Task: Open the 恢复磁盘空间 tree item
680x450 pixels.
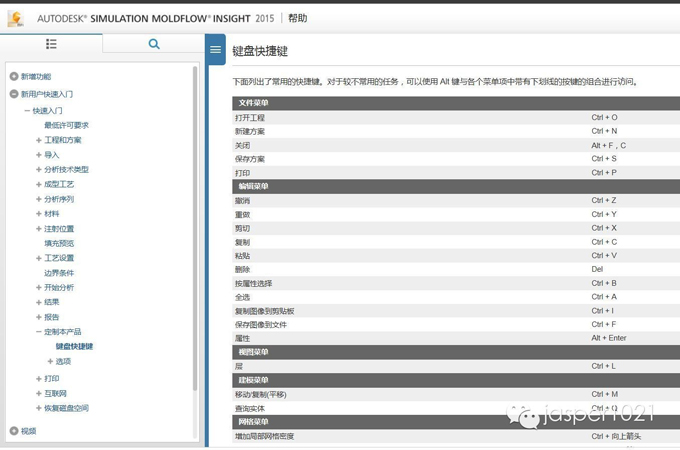Action: tap(66, 408)
